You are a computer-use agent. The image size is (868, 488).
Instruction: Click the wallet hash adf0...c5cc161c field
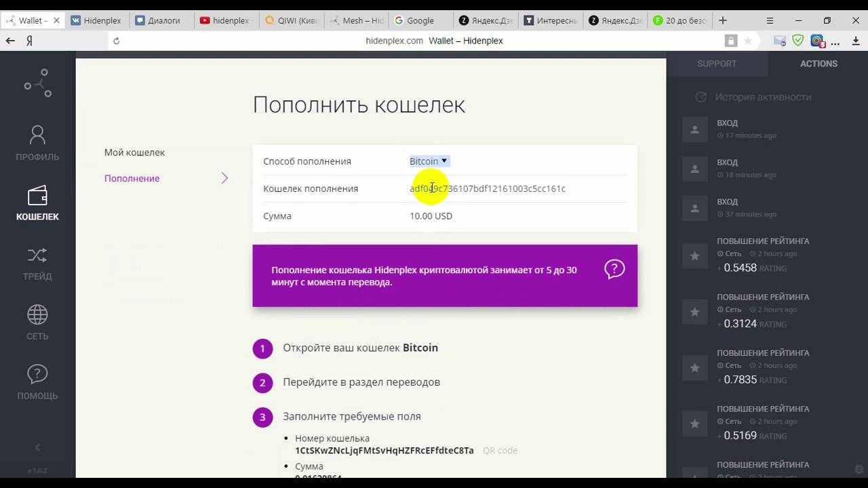tap(488, 188)
